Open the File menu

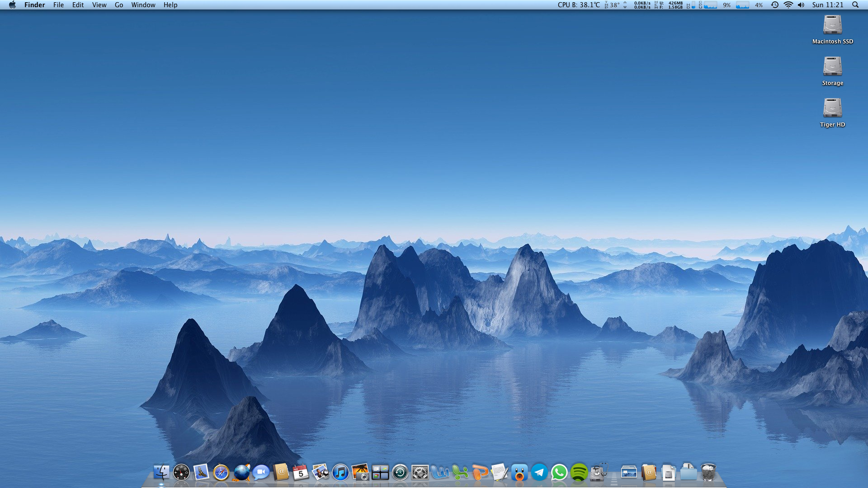(x=58, y=5)
